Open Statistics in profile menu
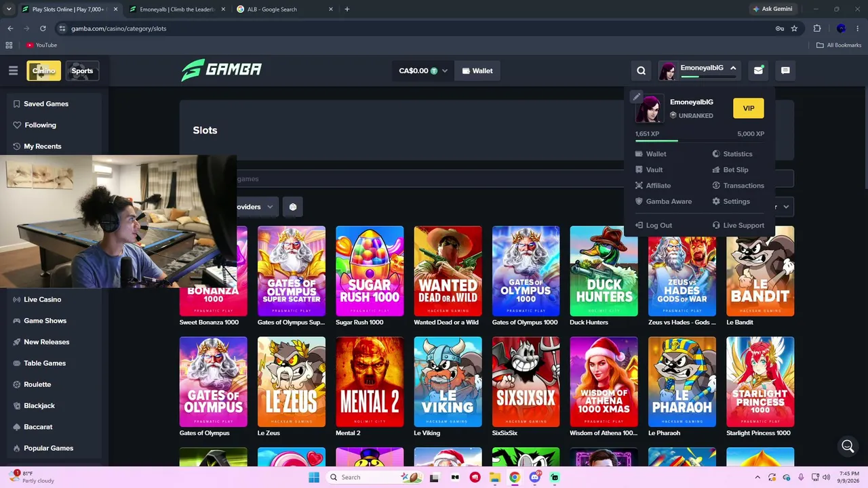 (x=732, y=154)
